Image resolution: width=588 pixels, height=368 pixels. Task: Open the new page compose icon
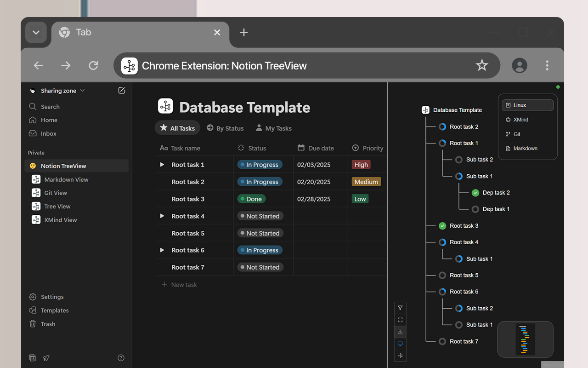tap(122, 91)
